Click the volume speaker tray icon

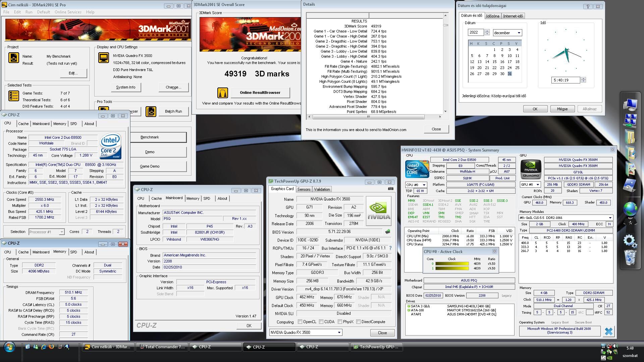point(615,346)
